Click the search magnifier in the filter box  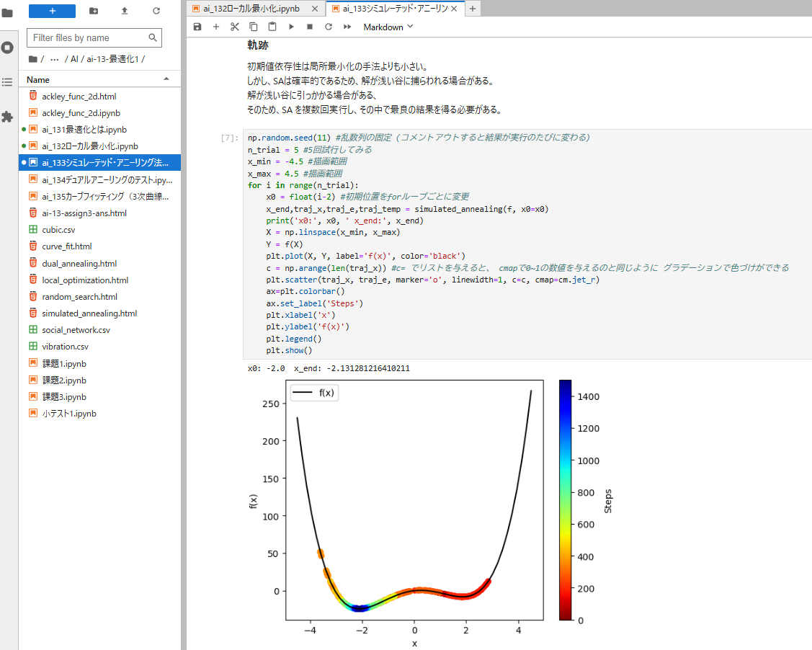tap(153, 37)
